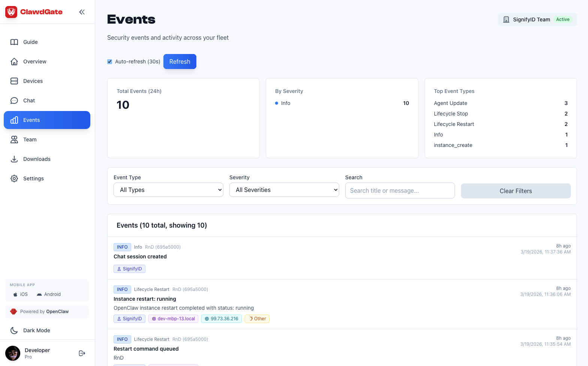Image resolution: width=588 pixels, height=366 pixels.
Task: Click the timestamp 3/19/2026, 11:36:06 AM
Action: (545, 294)
